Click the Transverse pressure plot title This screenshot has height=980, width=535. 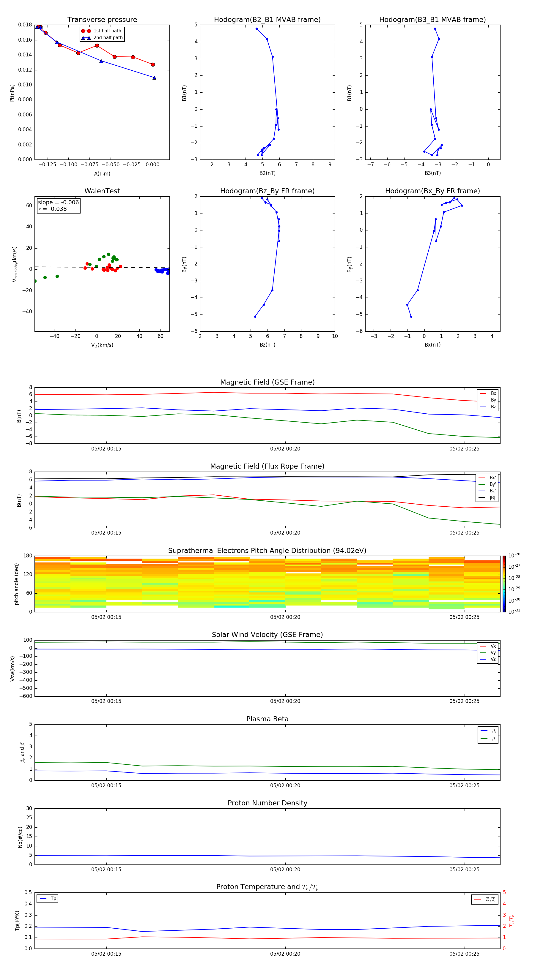tap(102, 20)
